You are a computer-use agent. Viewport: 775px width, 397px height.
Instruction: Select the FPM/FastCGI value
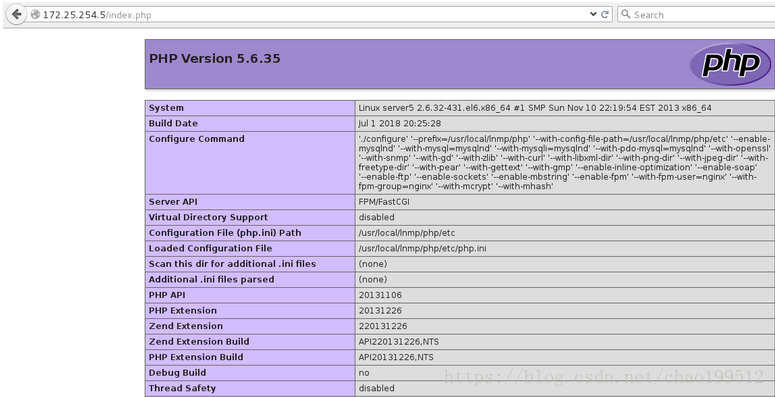[384, 202]
